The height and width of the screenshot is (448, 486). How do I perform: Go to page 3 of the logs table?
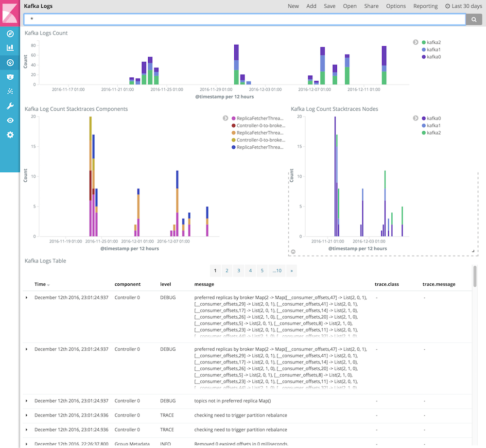click(239, 271)
